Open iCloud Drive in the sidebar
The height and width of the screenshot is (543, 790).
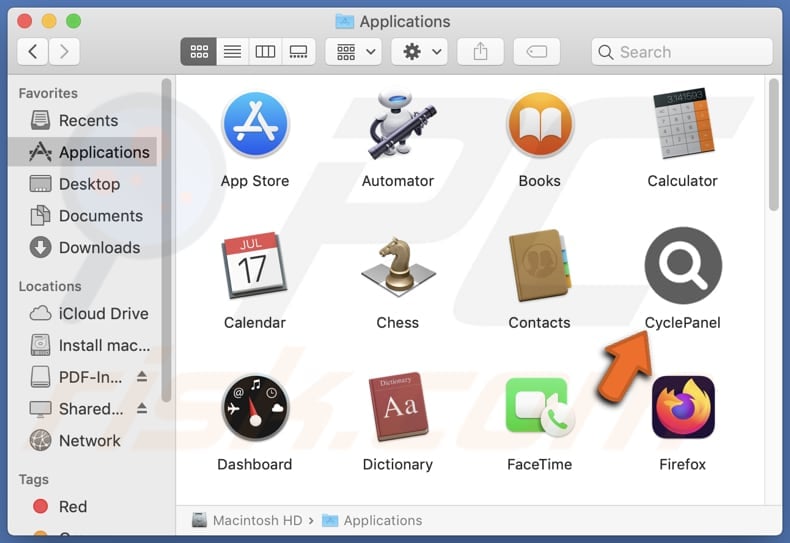(84, 313)
